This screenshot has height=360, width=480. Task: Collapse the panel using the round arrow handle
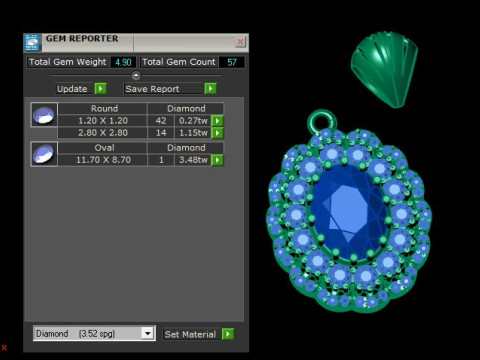point(136,76)
